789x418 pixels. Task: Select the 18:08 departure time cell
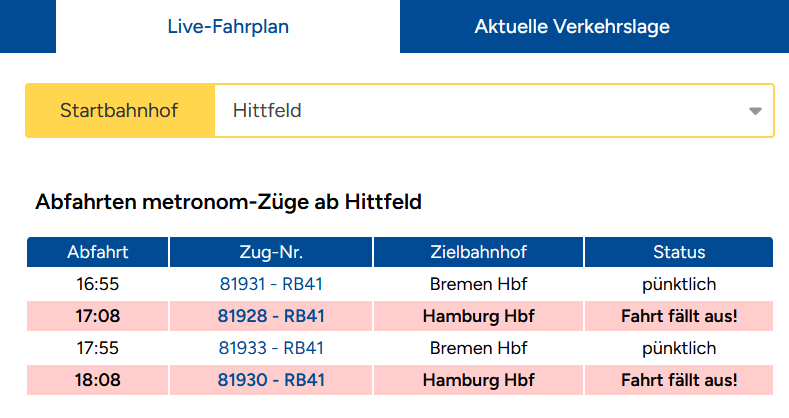(98, 380)
